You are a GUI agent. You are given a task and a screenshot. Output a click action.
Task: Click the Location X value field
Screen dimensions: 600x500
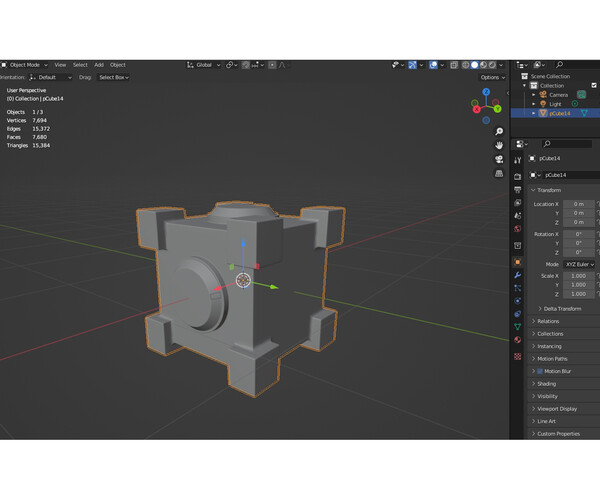pyautogui.click(x=579, y=203)
